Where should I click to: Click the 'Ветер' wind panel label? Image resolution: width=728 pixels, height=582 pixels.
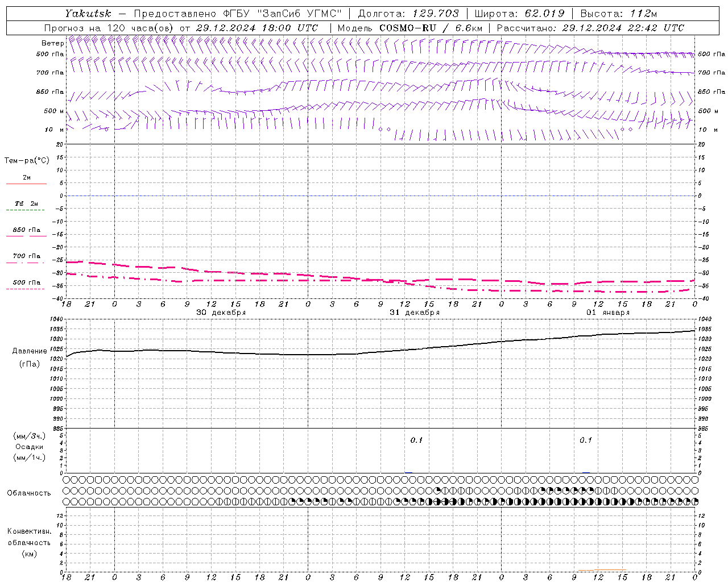click(x=52, y=43)
